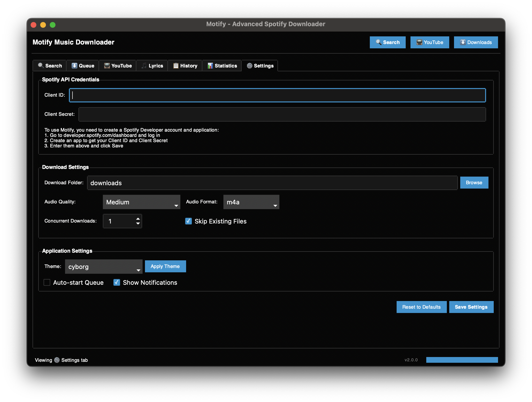This screenshot has width=532, height=402.
Task: Click 'Create an app to get your Client ID' line
Action: coord(106,140)
